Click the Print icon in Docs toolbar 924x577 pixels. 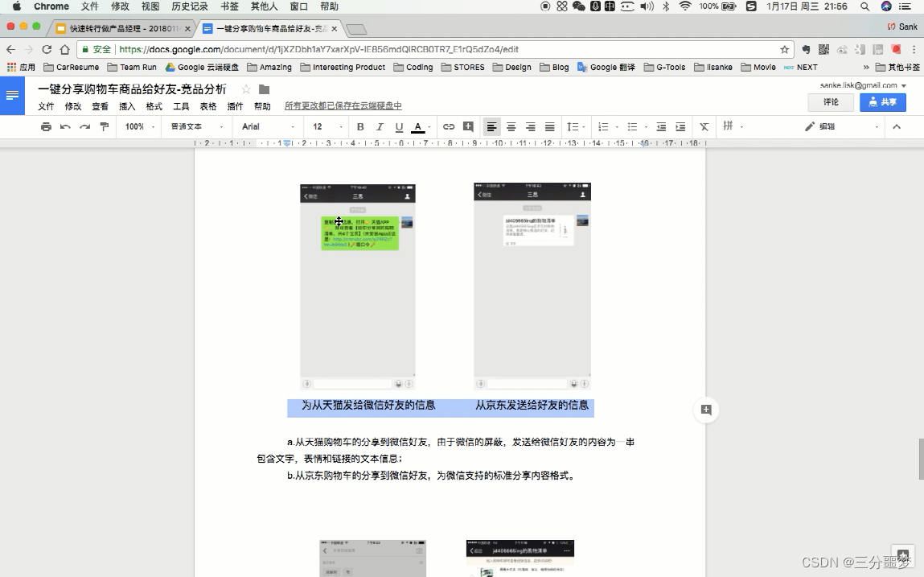coord(46,126)
